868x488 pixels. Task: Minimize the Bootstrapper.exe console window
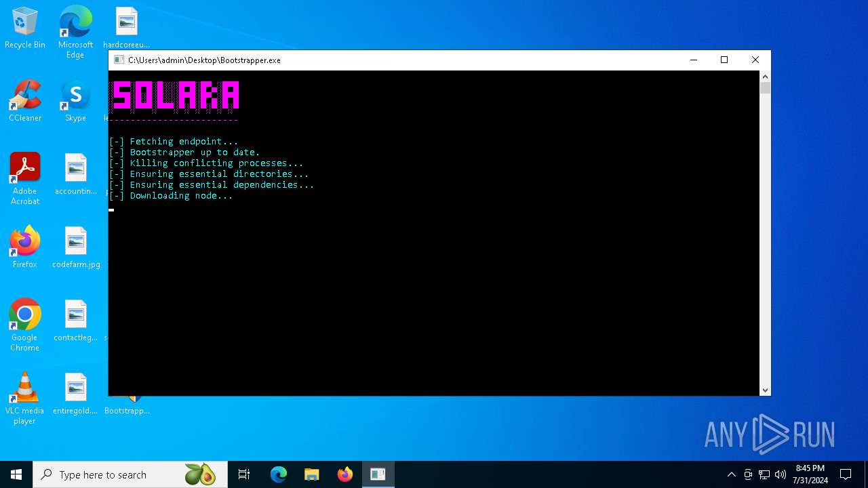tap(693, 60)
